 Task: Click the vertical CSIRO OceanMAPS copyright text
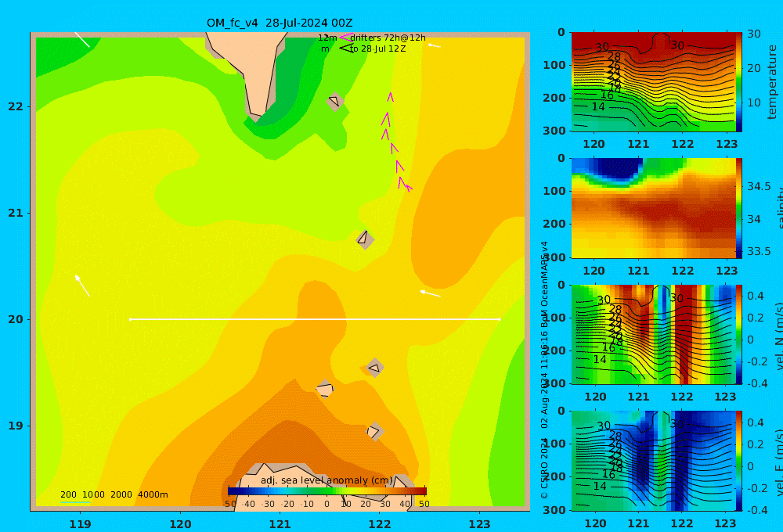pyautogui.click(x=544, y=370)
